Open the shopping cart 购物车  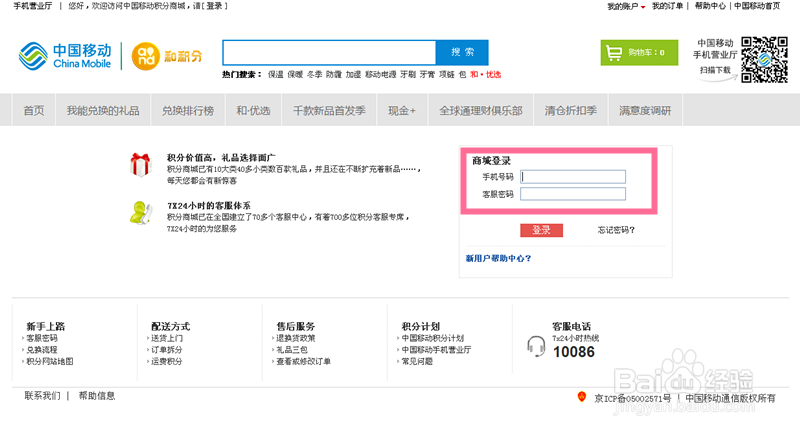tap(639, 53)
